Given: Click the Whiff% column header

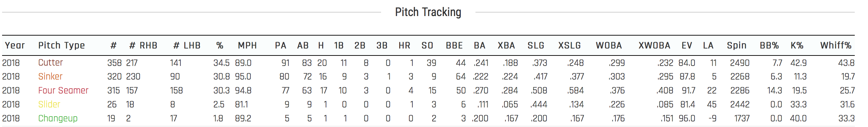Looking at the screenshot, I should coord(836,45).
